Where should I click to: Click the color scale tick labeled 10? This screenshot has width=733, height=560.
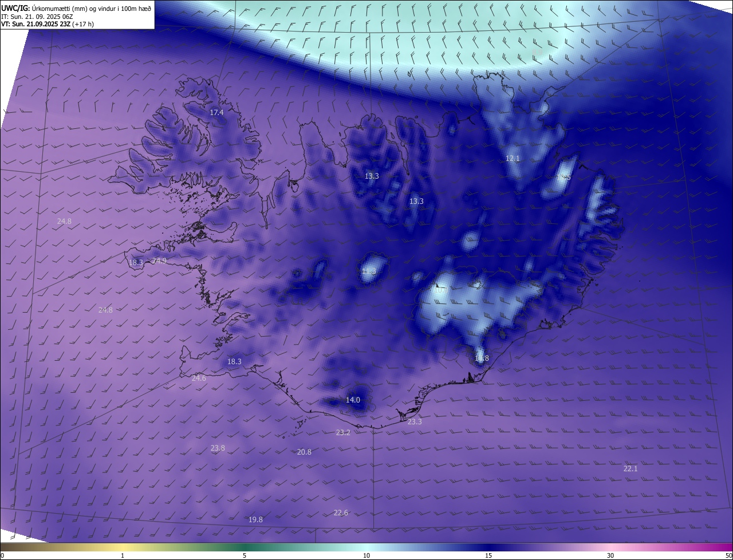pos(366,555)
